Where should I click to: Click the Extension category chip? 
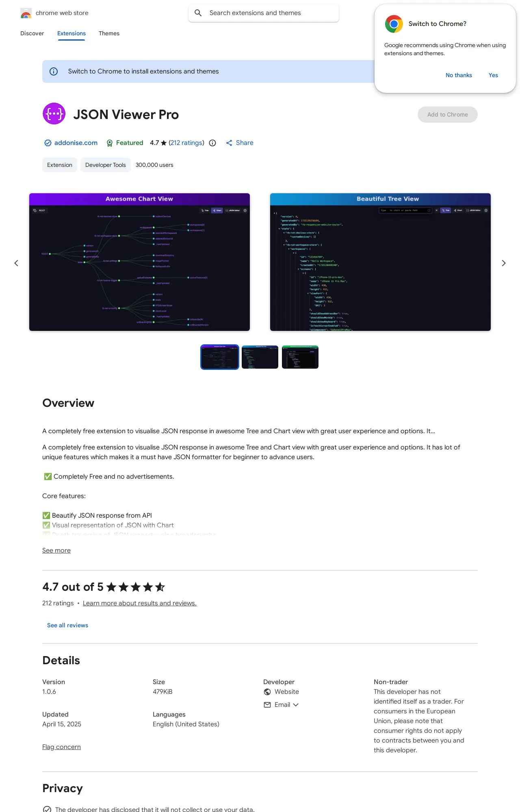click(60, 165)
